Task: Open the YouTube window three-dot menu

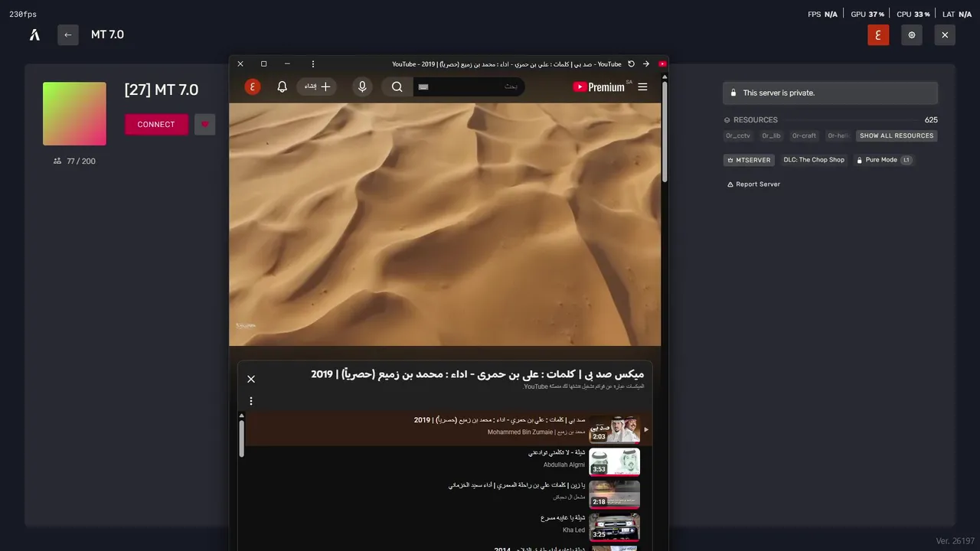Action: coord(313,64)
